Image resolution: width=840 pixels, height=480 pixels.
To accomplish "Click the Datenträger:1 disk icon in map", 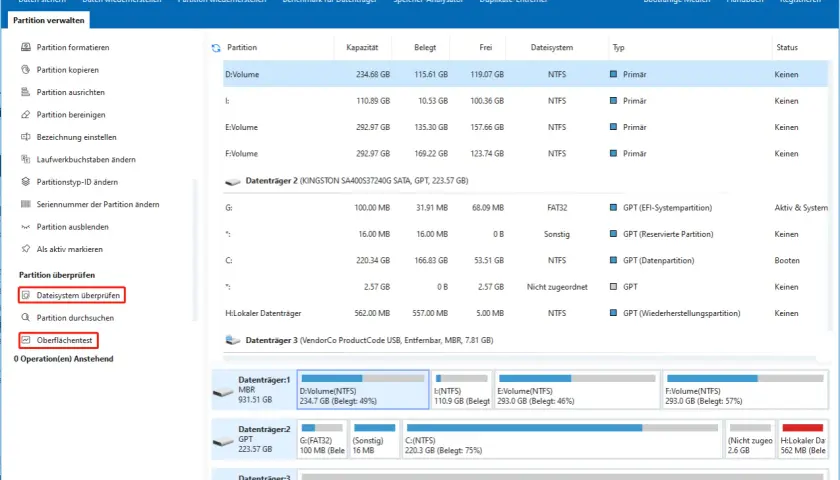I will 223,392.
